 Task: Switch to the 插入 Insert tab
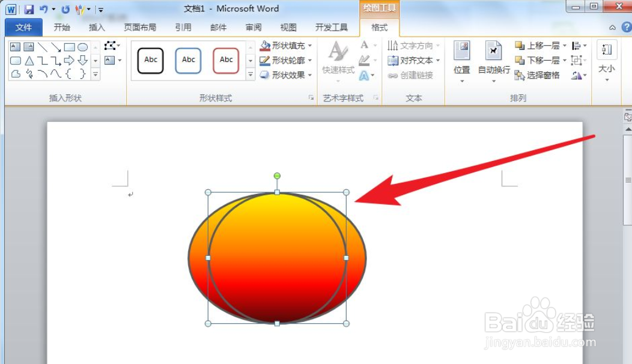[x=97, y=27]
